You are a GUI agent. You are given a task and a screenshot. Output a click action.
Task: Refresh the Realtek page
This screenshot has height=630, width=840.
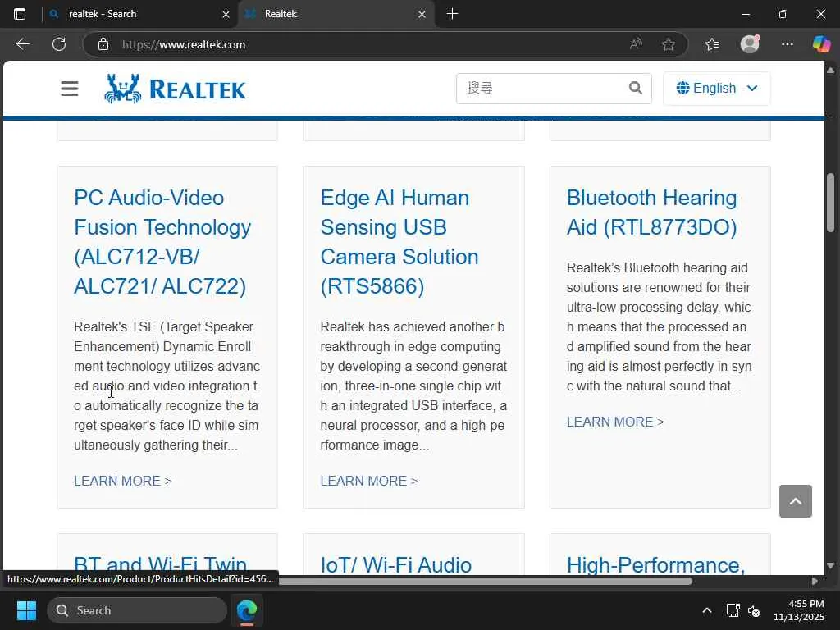(59, 44)
